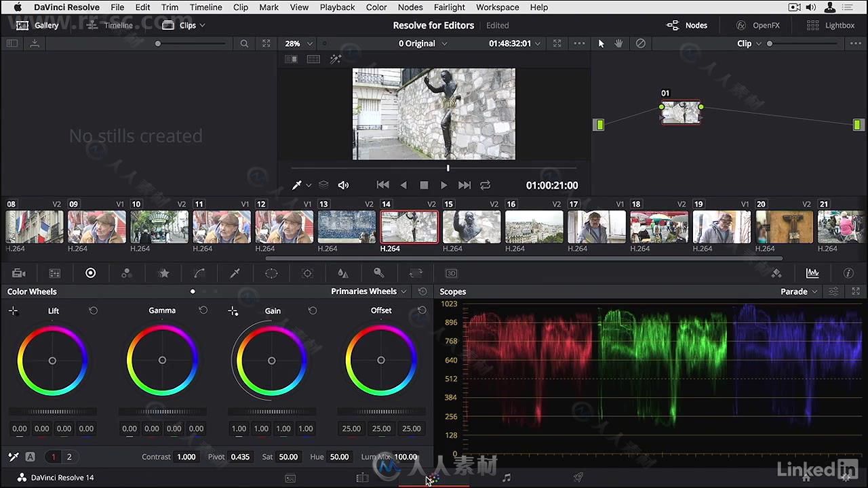This screenshot has width=868, height=488.
Task: Open the 3D stereoscopic palette
Action: click(x=452, y=273)
